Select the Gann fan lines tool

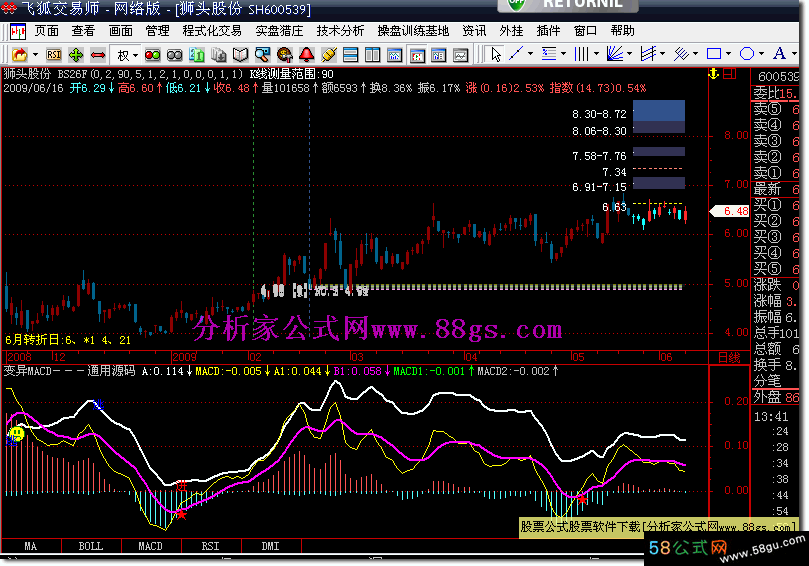pos(615,54)
